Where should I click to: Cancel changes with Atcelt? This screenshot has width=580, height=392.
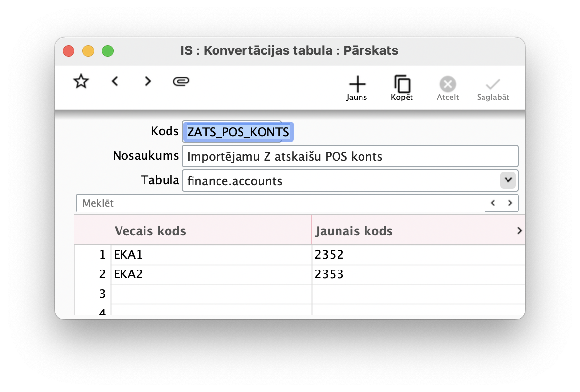click(448, 89)
